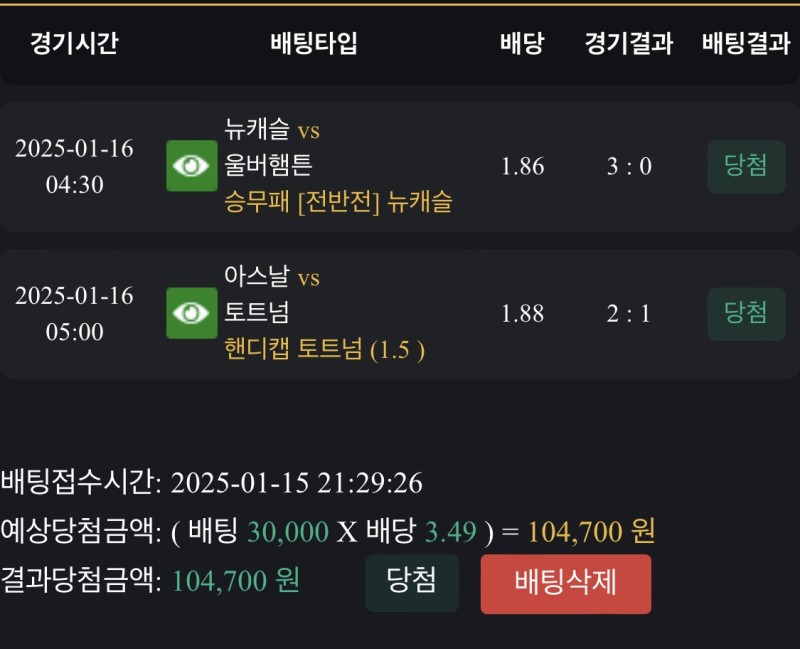
Task: Click the eye icon for 아스날 match
Action: (191, 313)
